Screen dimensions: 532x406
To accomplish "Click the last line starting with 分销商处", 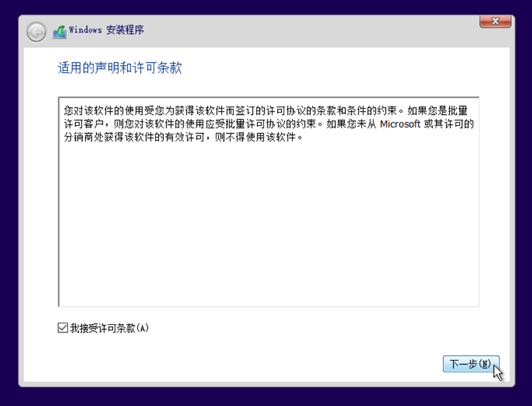I will 183,137.
